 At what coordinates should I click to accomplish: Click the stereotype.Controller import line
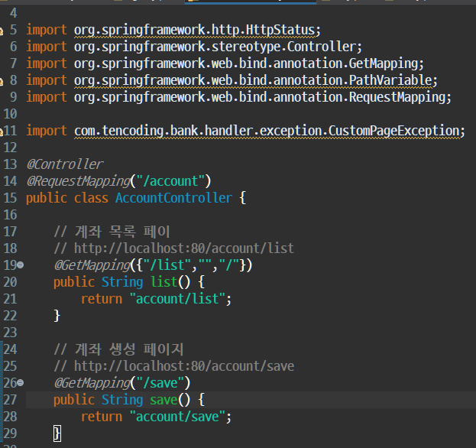tap(194, 47)
